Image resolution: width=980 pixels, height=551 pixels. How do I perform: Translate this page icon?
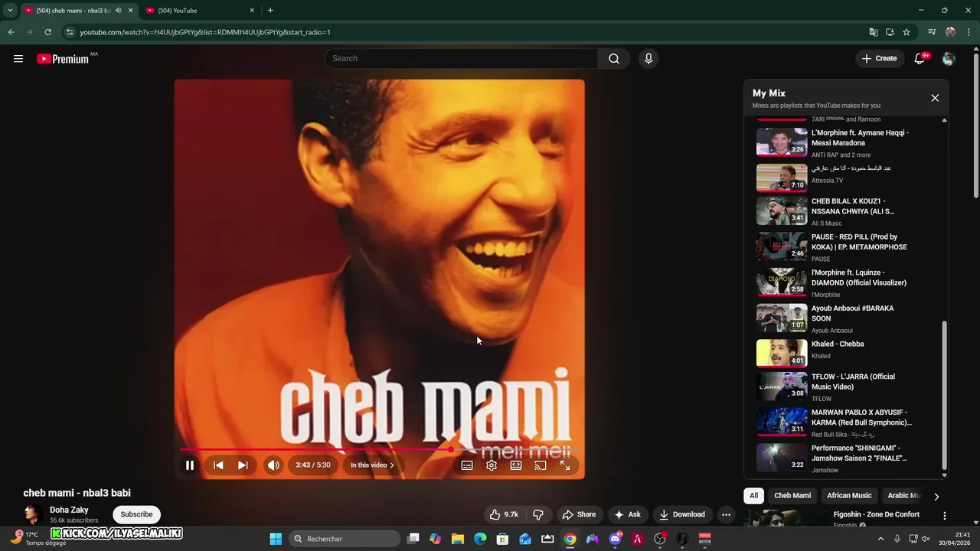tap(873, 32)
